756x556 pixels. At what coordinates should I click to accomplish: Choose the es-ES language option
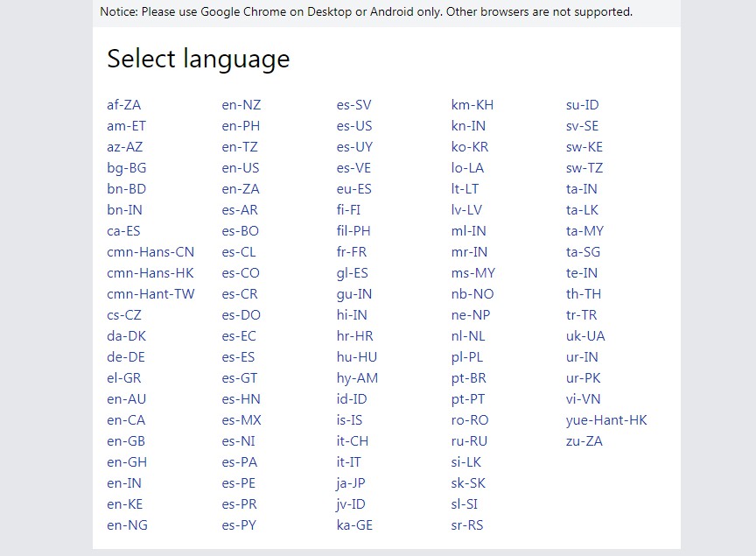click(239, 357)
